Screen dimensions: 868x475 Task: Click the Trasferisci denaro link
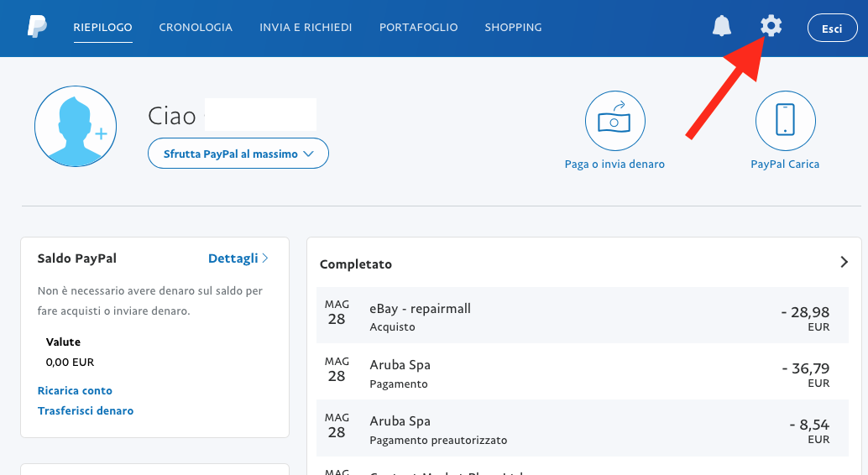86,410
